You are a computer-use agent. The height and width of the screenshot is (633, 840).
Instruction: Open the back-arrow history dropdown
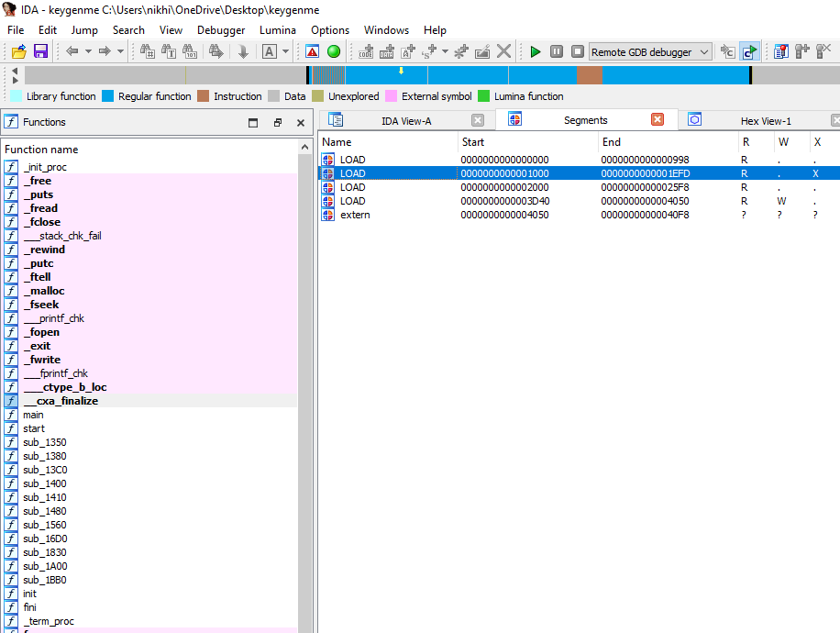(x=88, y=51)
